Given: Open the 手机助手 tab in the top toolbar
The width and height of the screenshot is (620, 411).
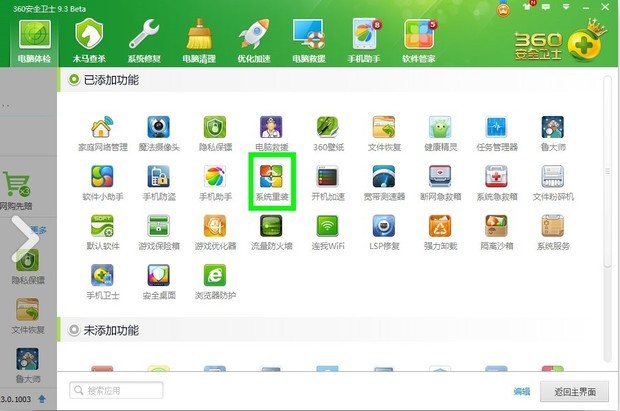Looking at the screenshot, I should [364, 42].
